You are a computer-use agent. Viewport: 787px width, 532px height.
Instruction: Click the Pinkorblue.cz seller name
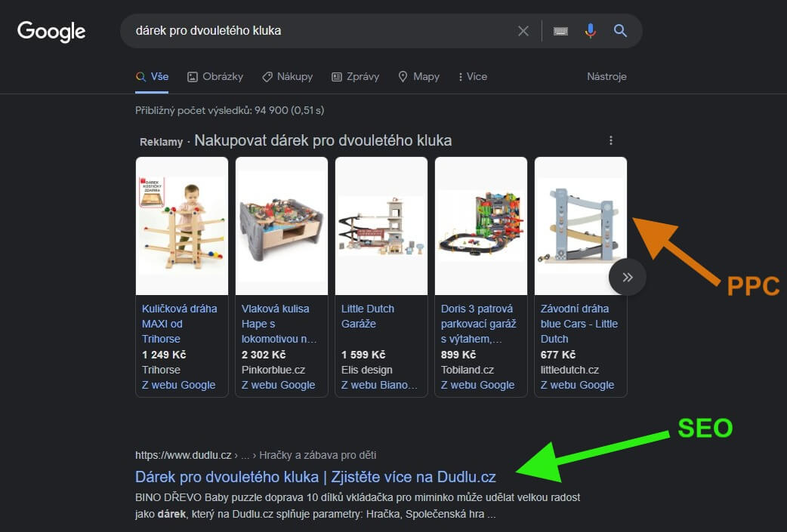273,370
